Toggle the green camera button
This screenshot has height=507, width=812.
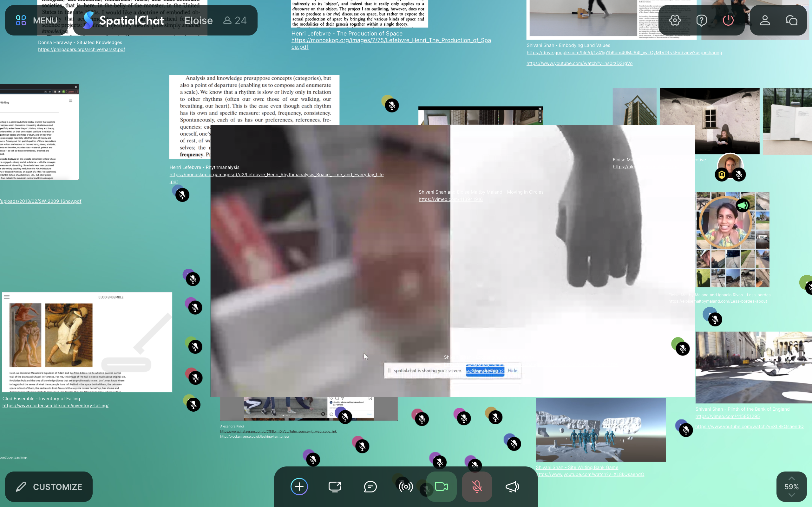tap(441, 486)
